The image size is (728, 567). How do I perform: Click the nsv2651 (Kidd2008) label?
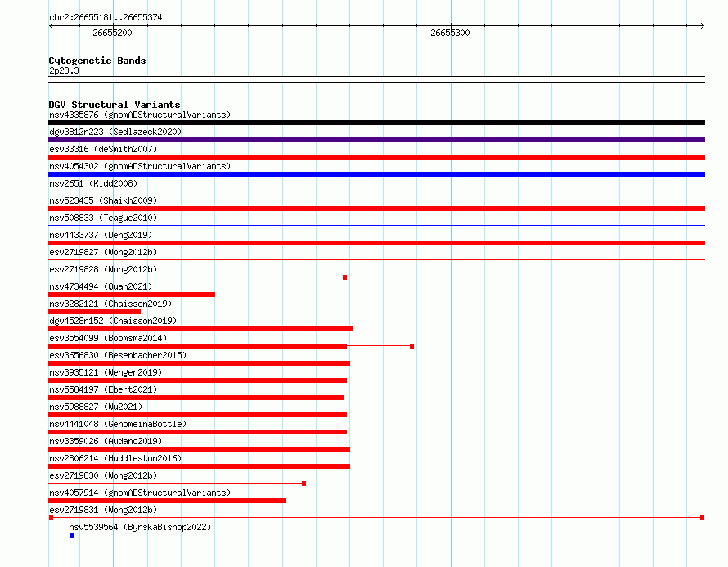[x=93, y=183]
